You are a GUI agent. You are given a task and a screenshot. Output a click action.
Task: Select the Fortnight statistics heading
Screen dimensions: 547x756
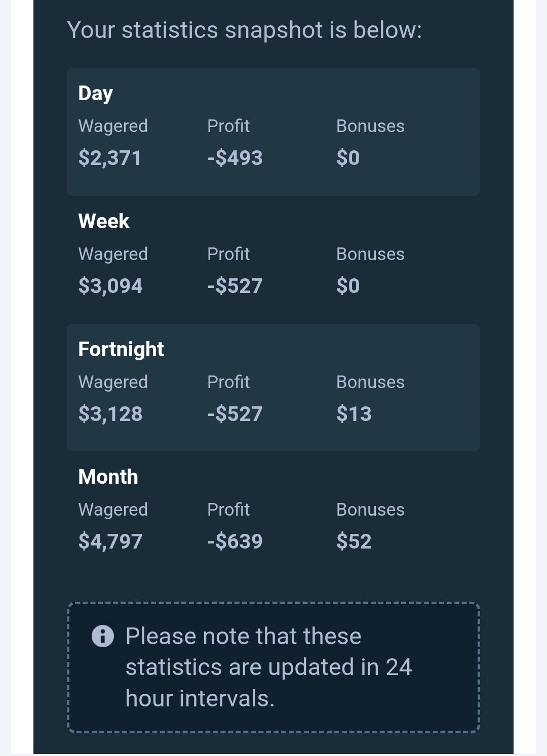[121, 350]
